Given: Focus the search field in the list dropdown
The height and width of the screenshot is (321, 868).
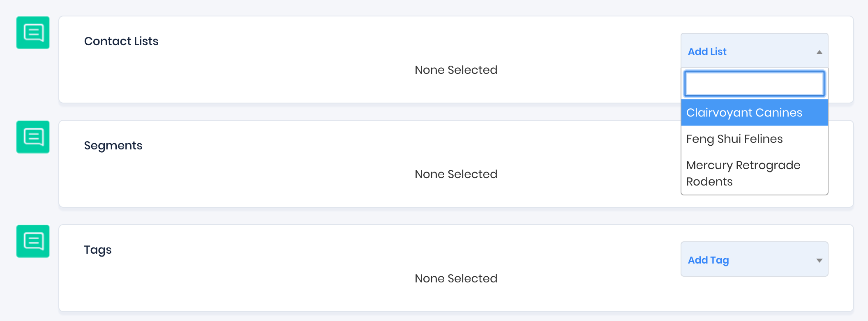Looking at the screenshot, I should (754, 84).
